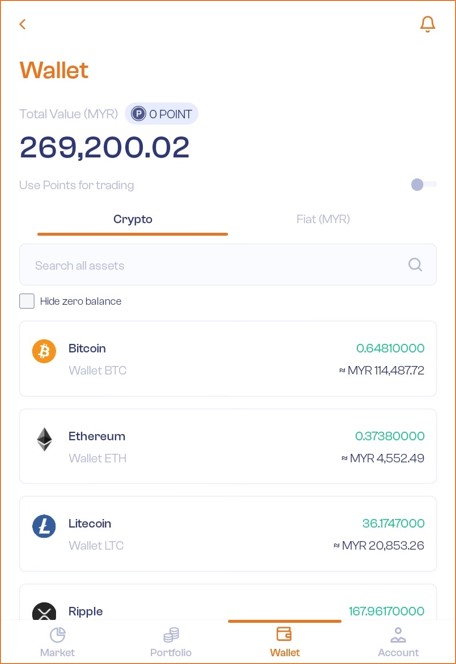
Task: Switch to the Crypto tab
Action: (133, 219)
